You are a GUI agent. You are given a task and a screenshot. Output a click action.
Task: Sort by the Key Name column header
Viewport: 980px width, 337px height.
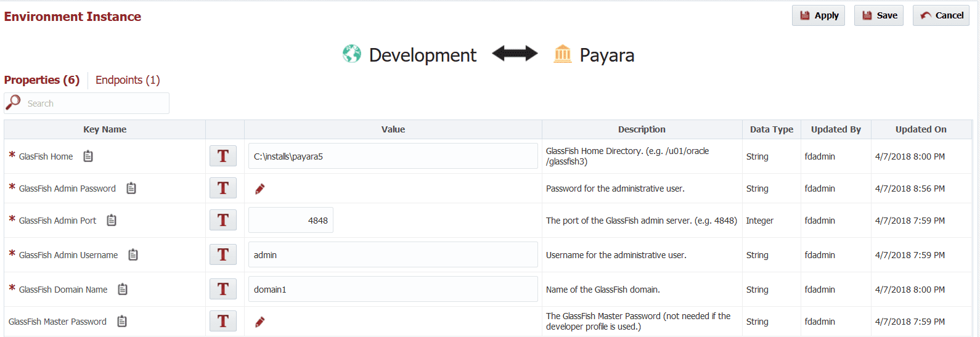pos(105,129)
